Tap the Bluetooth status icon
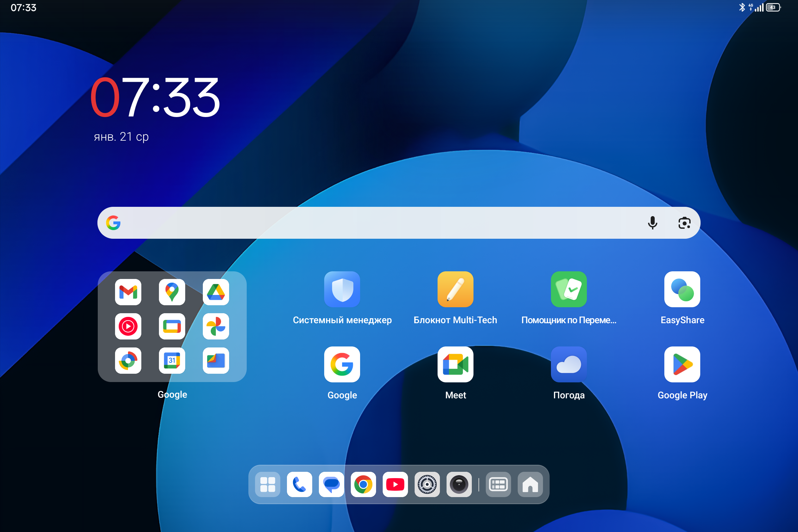 742,7
